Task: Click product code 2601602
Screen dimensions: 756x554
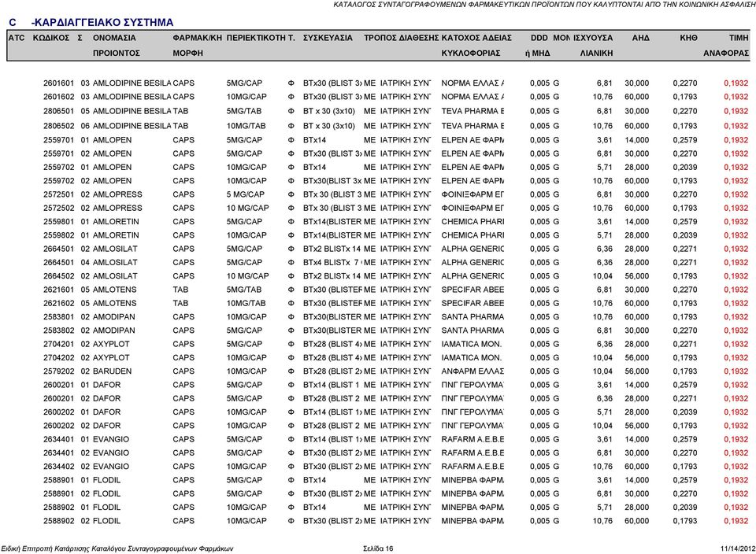Action: point(59,97)
